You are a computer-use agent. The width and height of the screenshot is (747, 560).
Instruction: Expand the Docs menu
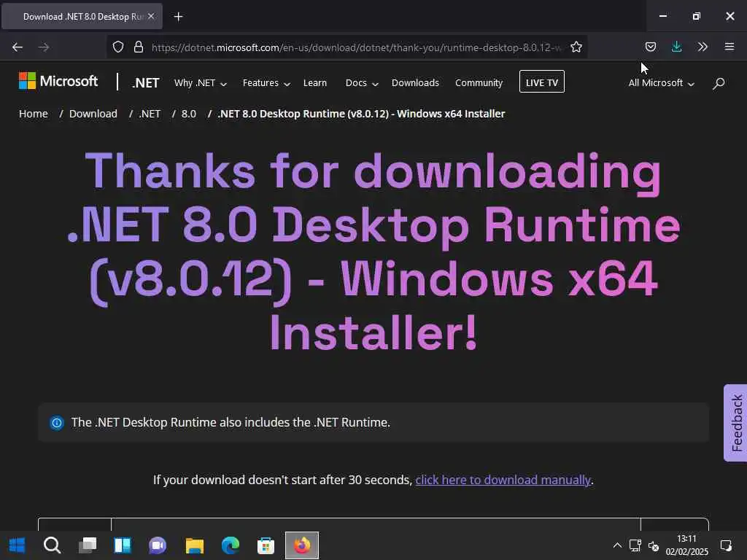362,83
